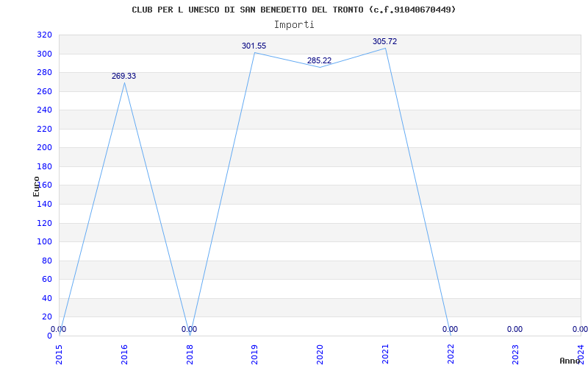
Task: Click x-axis year 2022
Action: (x=451, y=355)
